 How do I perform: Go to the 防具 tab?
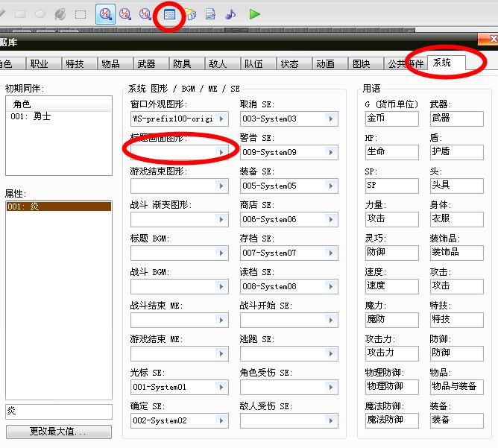pyautogui.click(x=186, y=63)
